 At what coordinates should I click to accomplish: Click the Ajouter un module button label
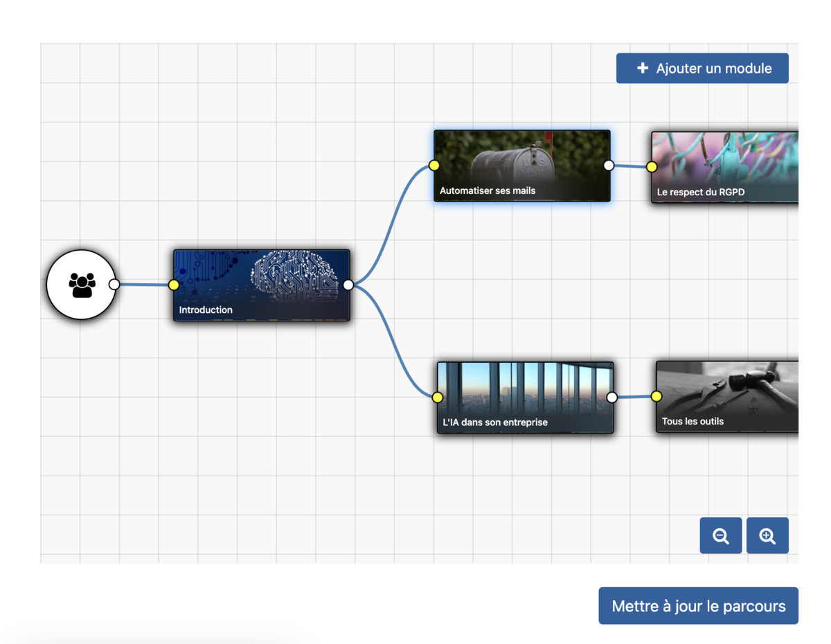tap(713, 69)
